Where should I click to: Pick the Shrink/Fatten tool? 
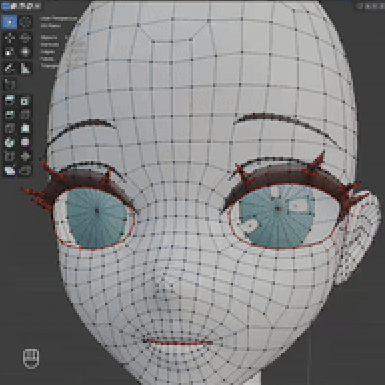(25, 156)
